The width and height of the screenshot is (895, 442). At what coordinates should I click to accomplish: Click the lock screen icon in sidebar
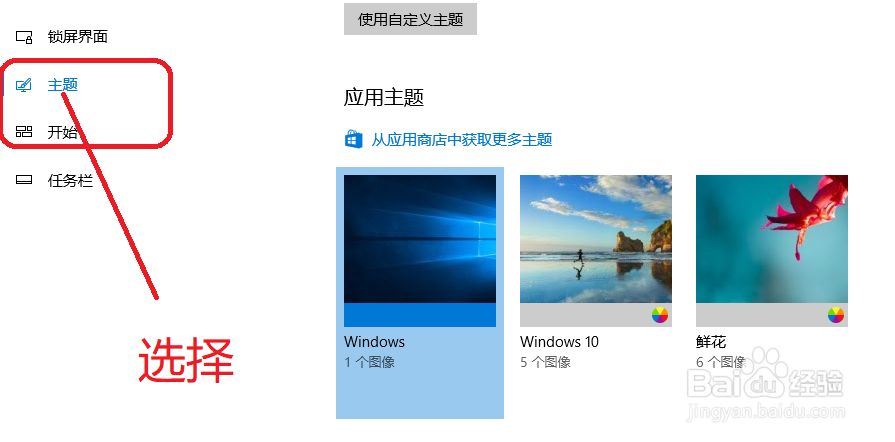coord(24,37)
